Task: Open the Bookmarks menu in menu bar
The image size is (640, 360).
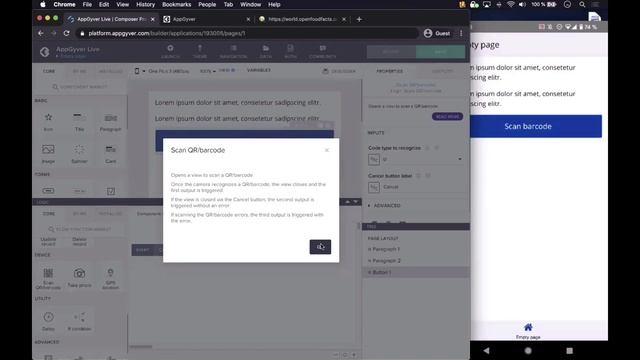Action: point(176,4)
